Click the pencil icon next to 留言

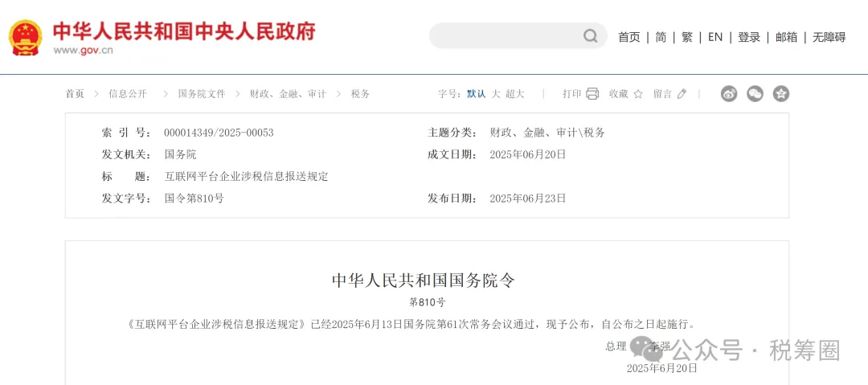[x=682, y=94]
